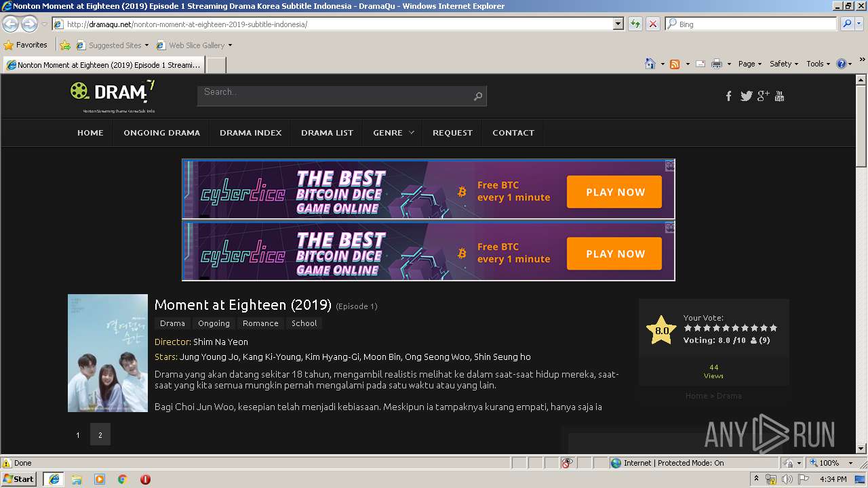This screenshot has width=868, height=488.
Task: Open the DramaQu YouTube icon
Action: click(779, 96)
